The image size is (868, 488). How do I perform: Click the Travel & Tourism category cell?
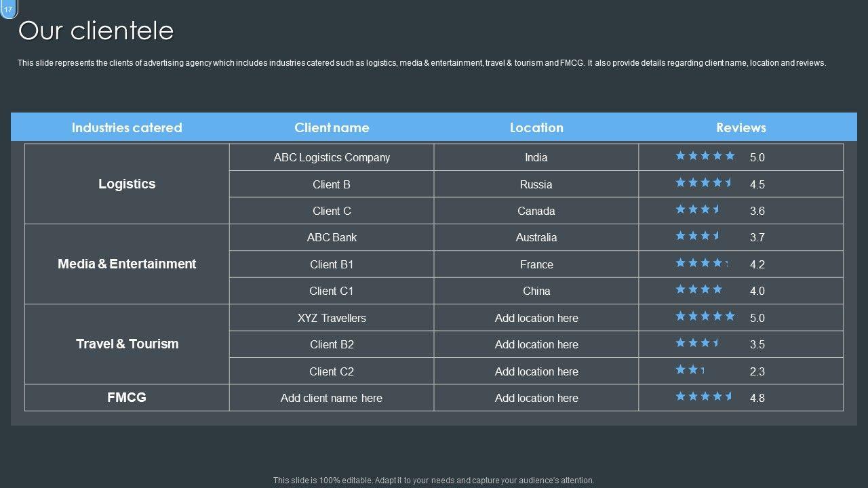tap(127, 344)
